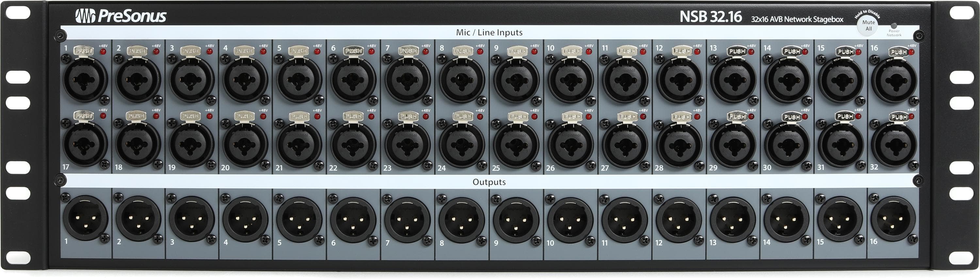The height and width of the screenshot is (280, 980).
Task: Push the release tab on input 26
Action: coord(572,116)
